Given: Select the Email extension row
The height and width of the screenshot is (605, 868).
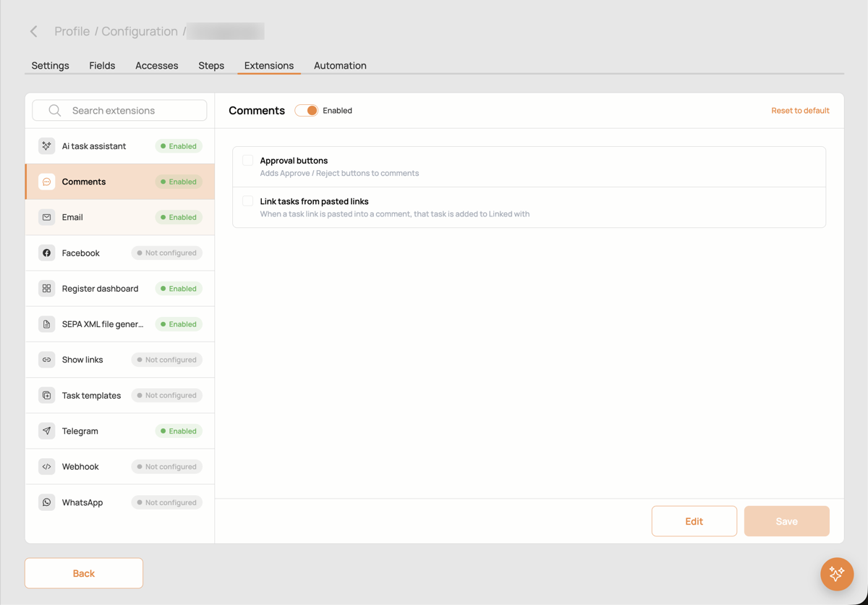Looking at the screenshot, I should pyautogui.click(x=120, y=217).
